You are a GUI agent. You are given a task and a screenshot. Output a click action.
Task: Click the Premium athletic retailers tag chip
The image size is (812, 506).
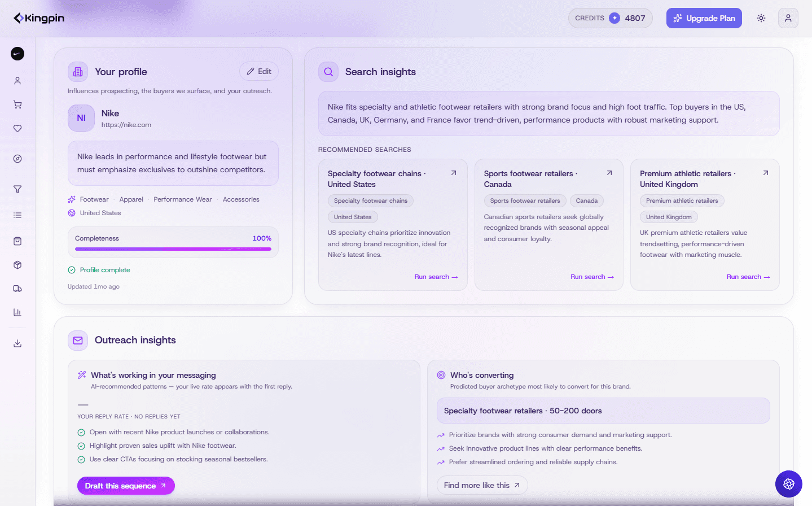682,200
